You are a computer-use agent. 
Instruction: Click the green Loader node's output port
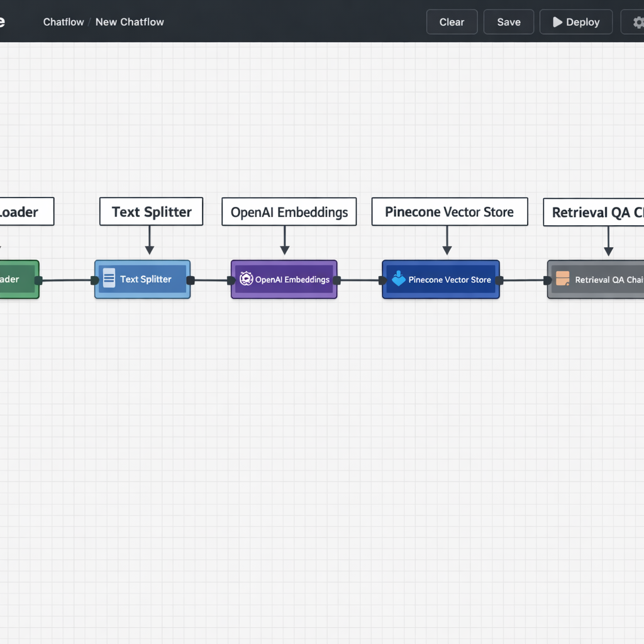click(38, 280)
